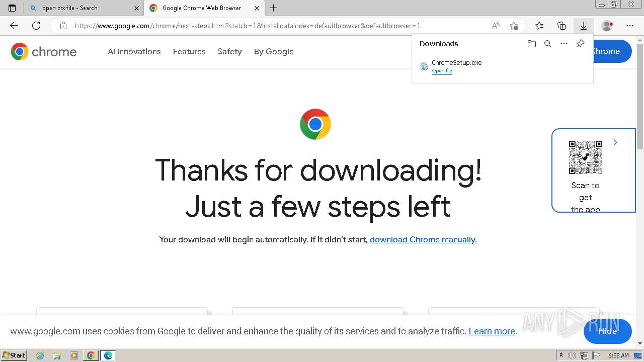Viewport: 644px width, 362px height.
Task: Open the user profile icon
Action: [x=607, y=26]
